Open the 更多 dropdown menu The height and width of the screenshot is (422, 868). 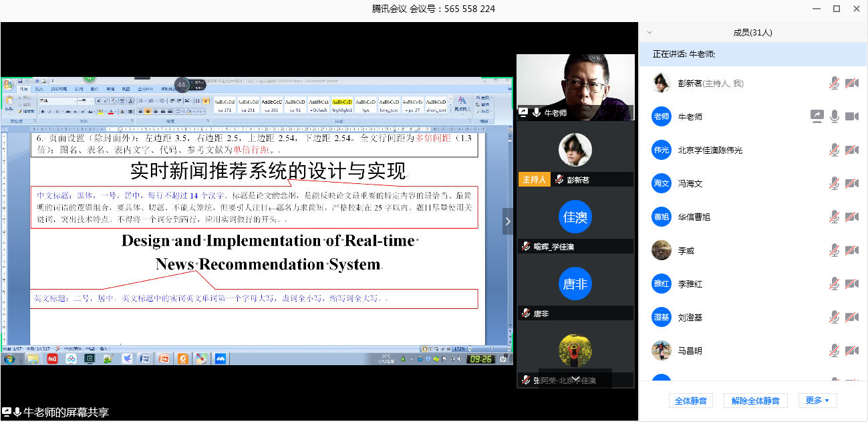point(817,401)
